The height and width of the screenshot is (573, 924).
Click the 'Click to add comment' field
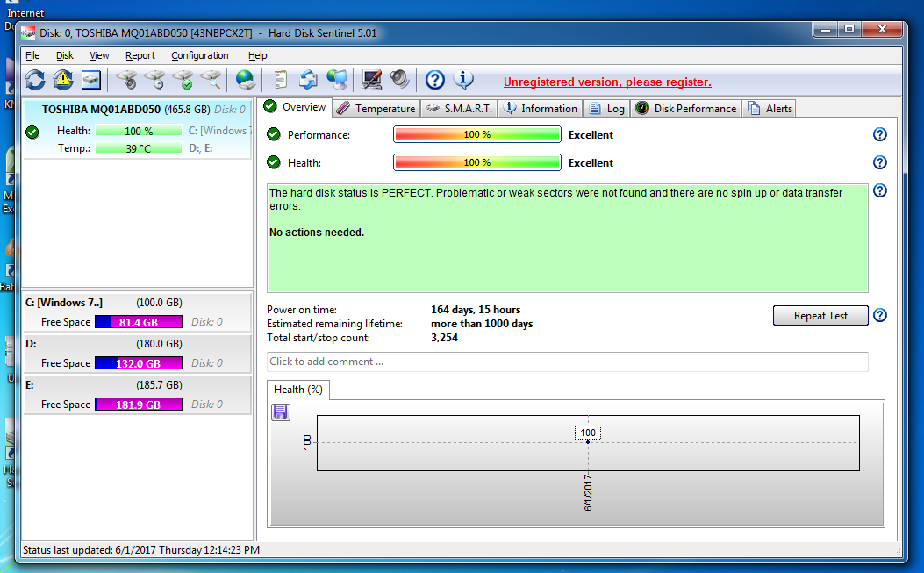[567, 362]
